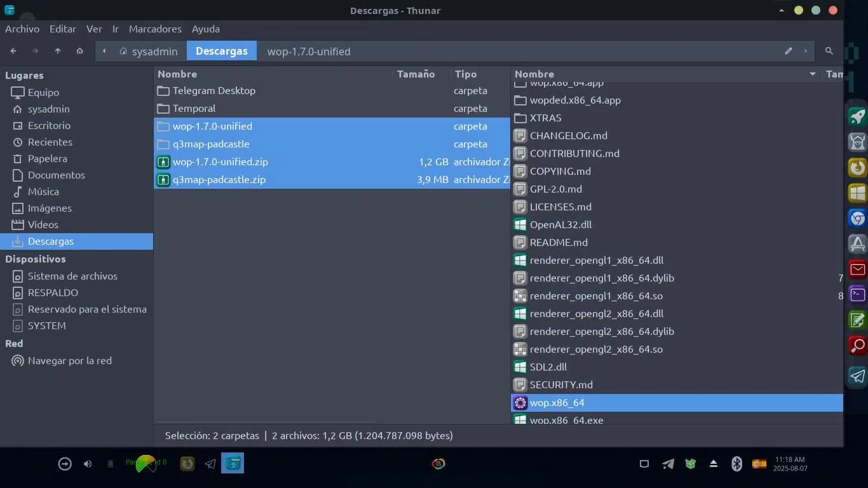Open the Archivo menu
The width and height of the screenshot is (868, 488).
pos(22,29)
